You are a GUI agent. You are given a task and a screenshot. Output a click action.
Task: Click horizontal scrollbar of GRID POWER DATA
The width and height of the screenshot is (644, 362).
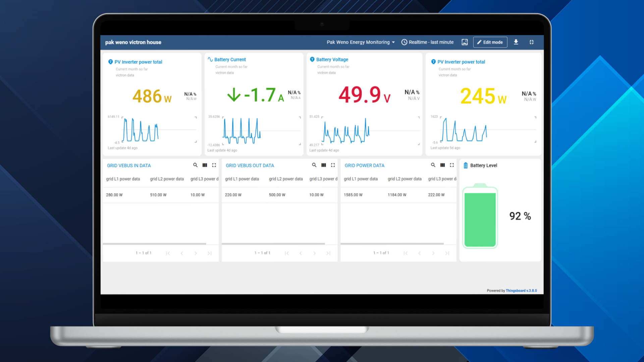coord(392,244)
